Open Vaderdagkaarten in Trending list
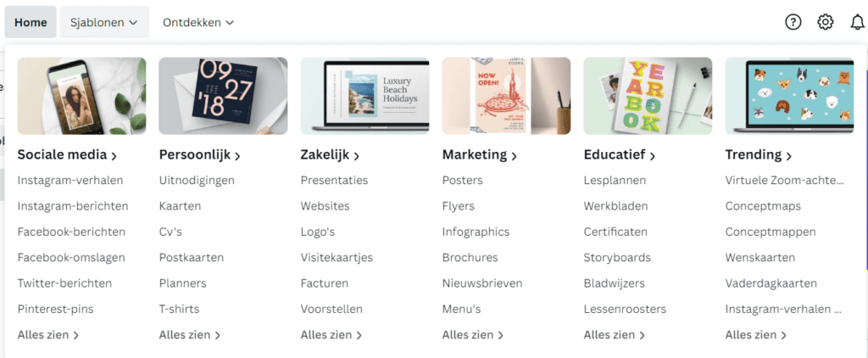This screenshot has height=358, width=868. (771, 283)
